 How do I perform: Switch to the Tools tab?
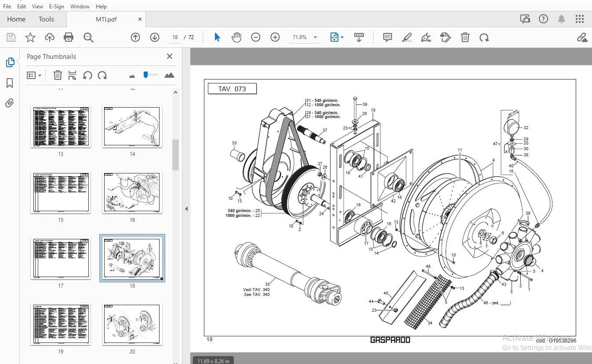(46, 19)
